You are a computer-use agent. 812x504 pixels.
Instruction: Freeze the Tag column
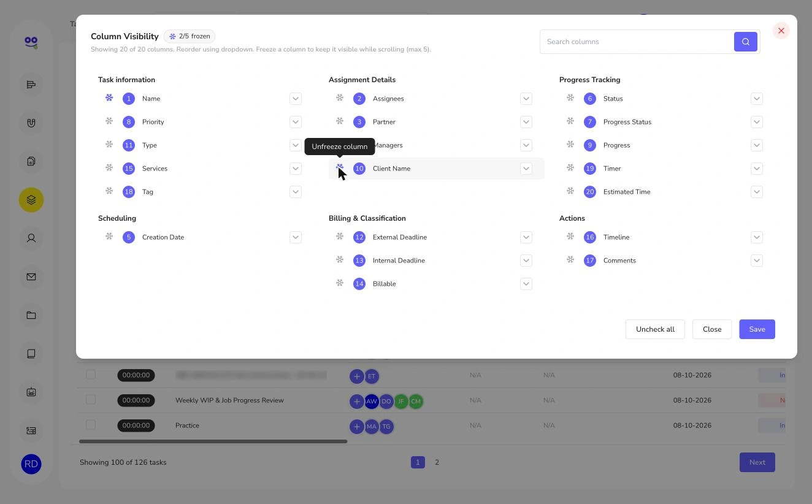(x=109, y=191)
